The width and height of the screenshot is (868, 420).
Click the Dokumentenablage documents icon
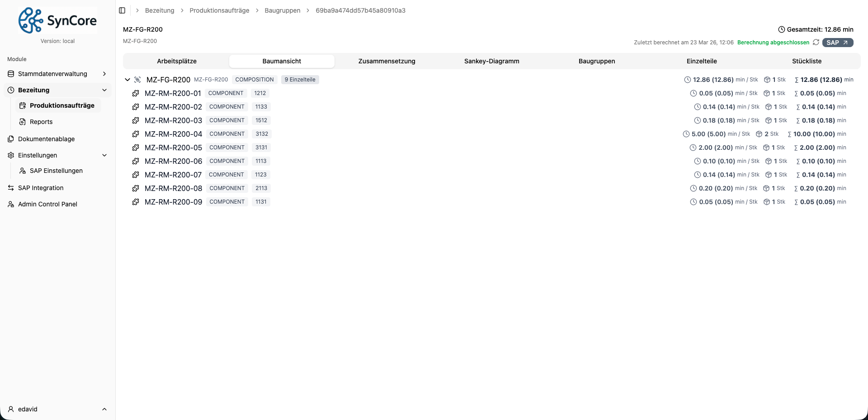click(11, 139)
